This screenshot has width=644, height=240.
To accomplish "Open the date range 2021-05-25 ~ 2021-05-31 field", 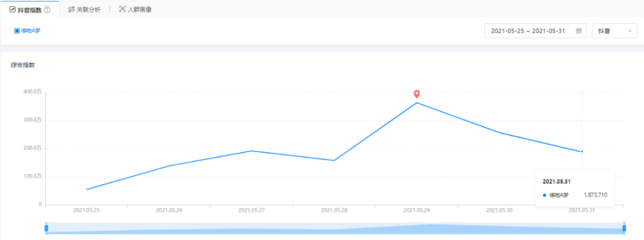I will [535, 31].
